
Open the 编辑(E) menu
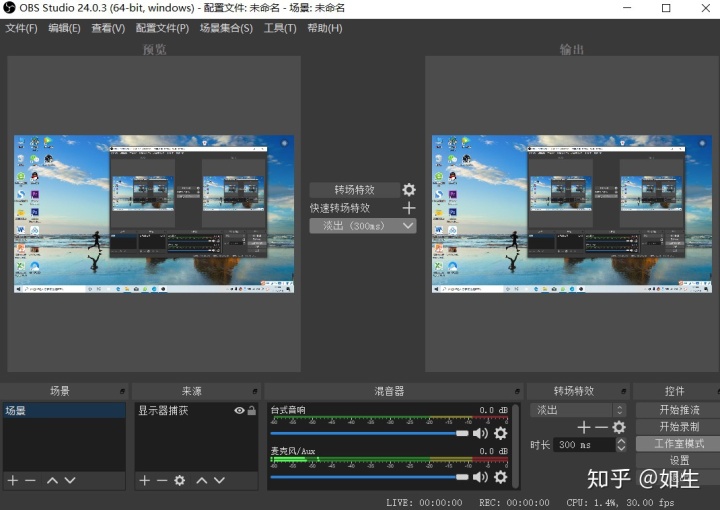point(64,28)
